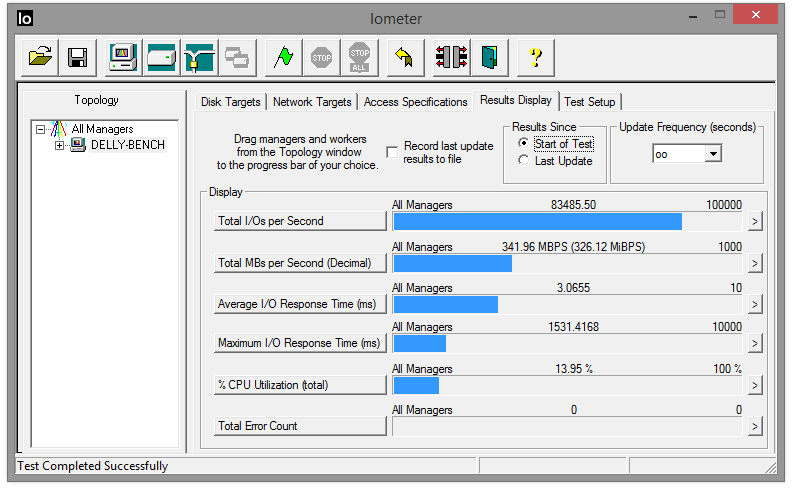Click the All Managers tree icon

(59, 129)
